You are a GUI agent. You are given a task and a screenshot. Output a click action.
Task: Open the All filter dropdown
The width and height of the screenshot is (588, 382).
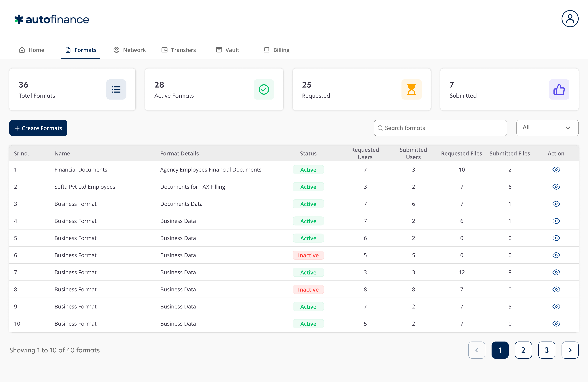(547, 128)
